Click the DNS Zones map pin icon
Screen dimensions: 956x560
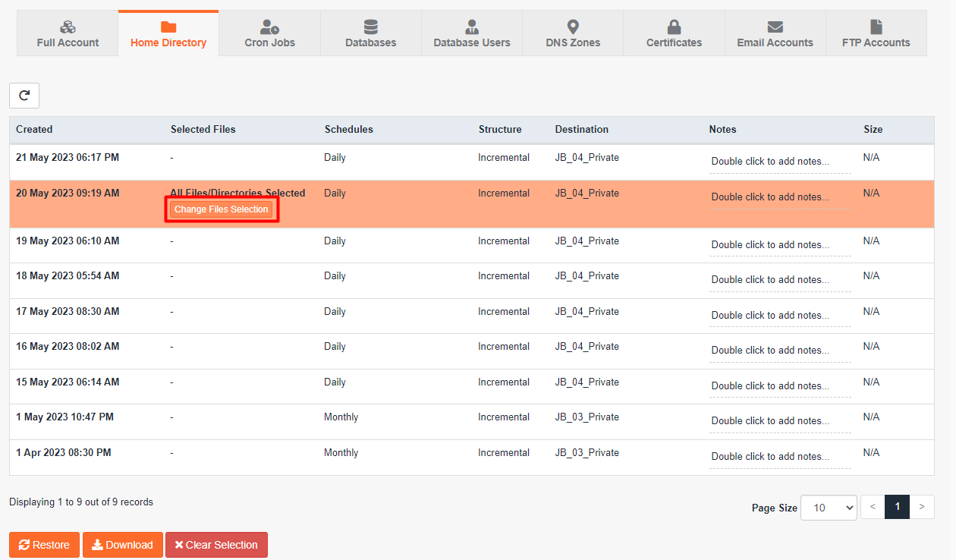point(573,27)
